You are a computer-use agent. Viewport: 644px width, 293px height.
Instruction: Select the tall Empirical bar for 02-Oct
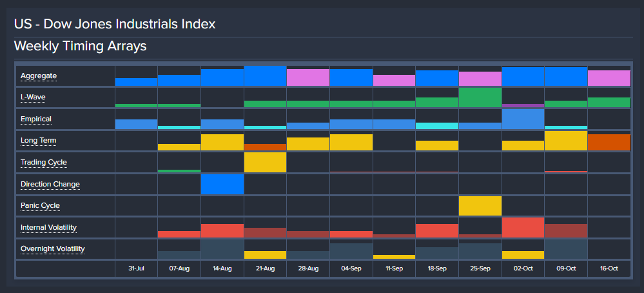coord(523,119)
